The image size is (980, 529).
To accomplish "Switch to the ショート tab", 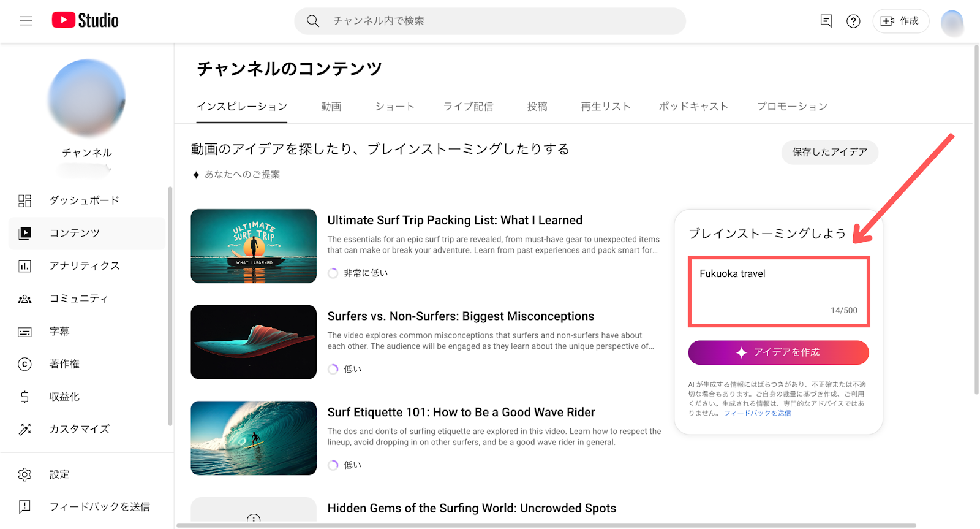I will pyautogui.click(x=395, y=107).
